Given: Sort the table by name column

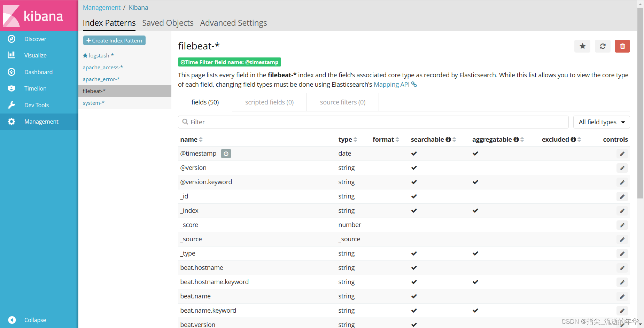Looking at the screenshot, I should click(201, 139).
